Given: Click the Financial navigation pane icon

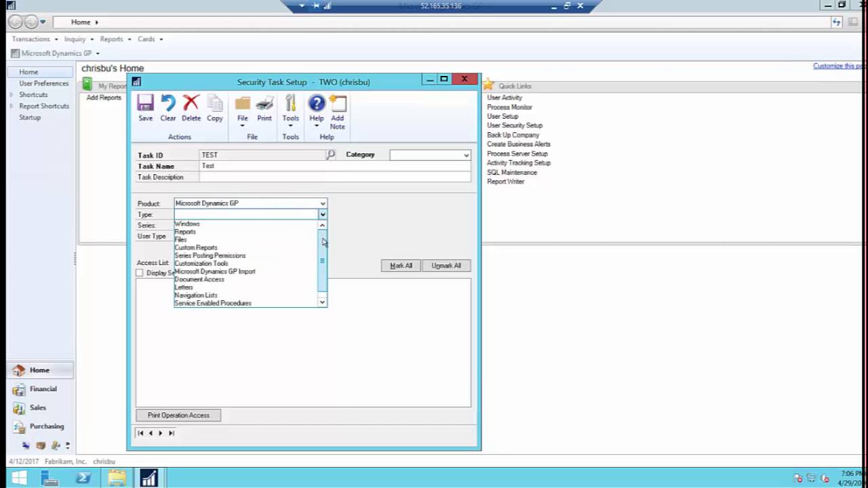Looking at the screenshot, I should coord(19,389).
